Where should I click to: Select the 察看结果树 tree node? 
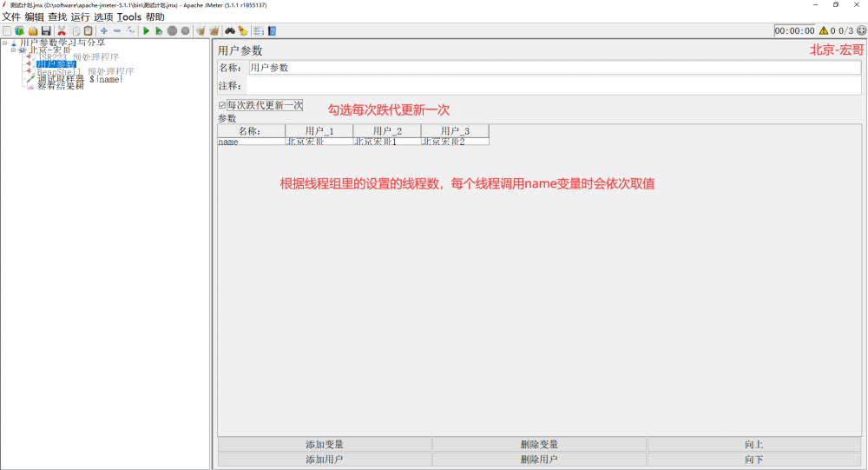61,86
